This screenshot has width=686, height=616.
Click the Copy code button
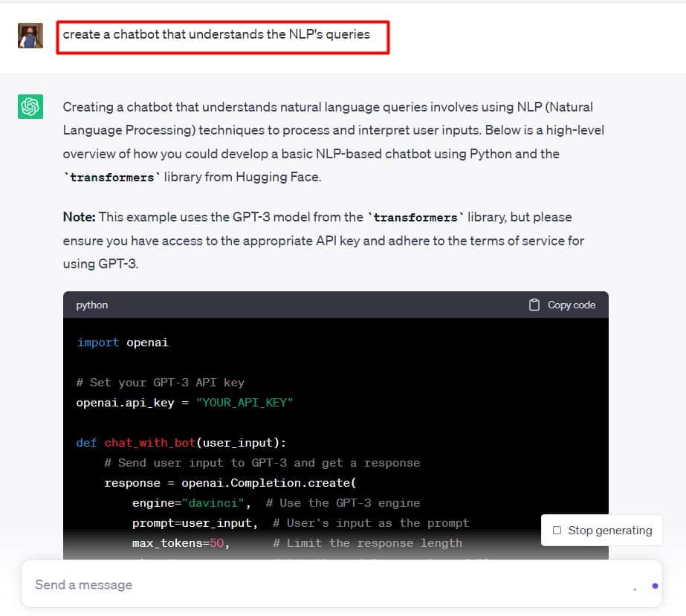[562, 305]
